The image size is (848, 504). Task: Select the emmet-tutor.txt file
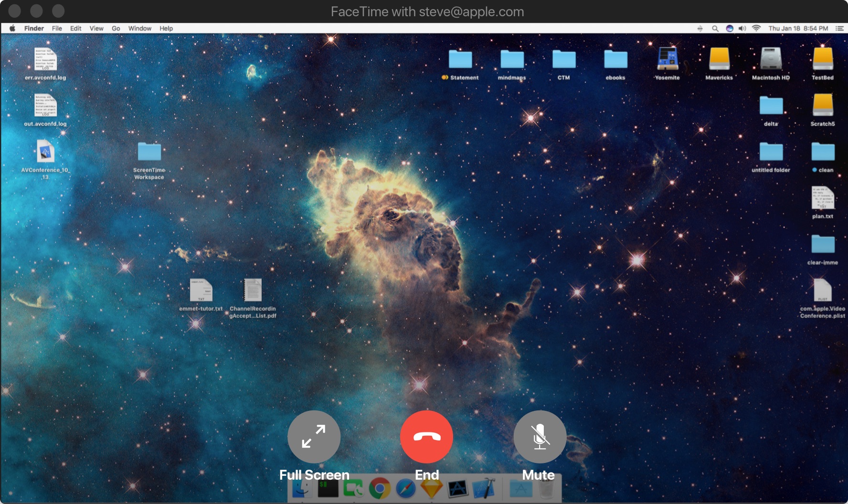[x=201, y=295]
